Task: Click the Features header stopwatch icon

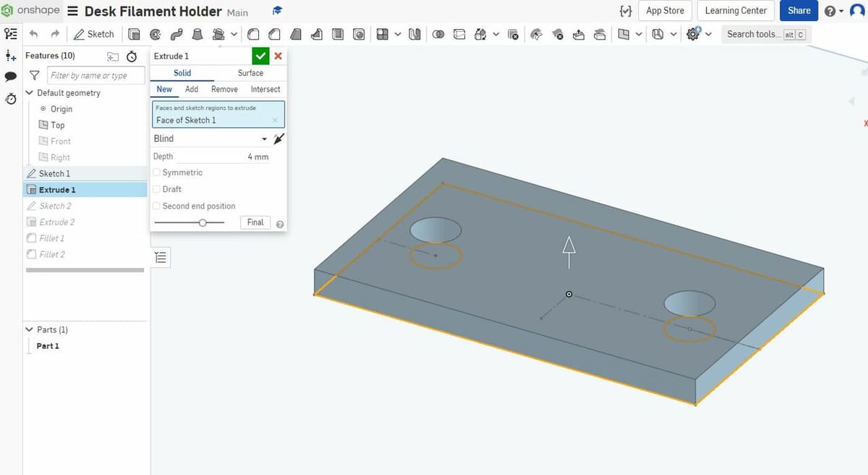Action: 132,56
